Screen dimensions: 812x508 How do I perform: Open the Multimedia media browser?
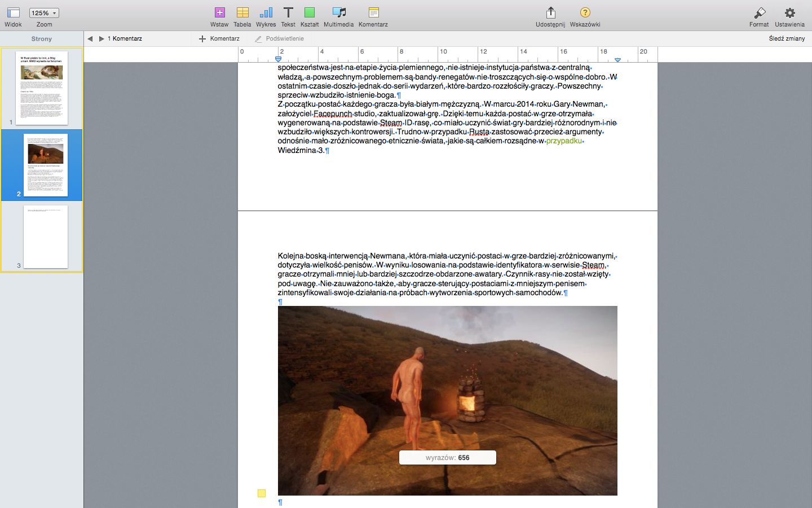(x=339, y=12)
